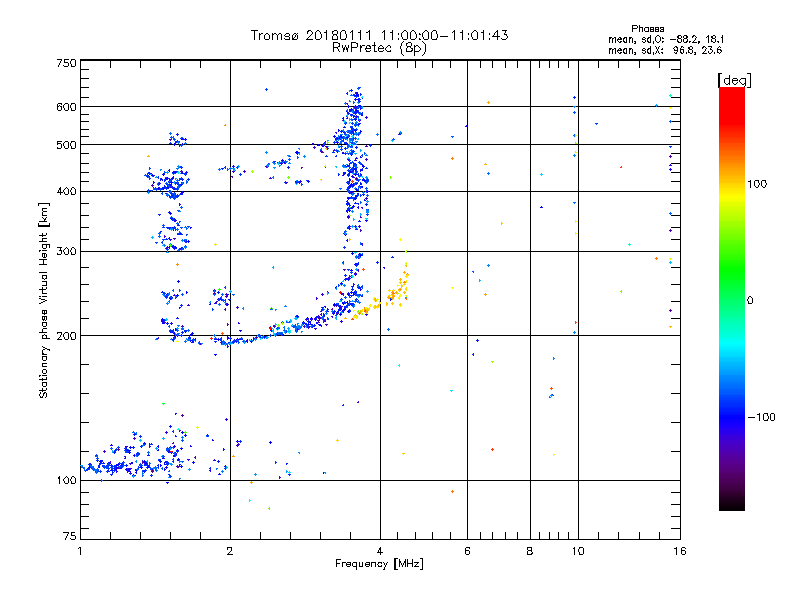Click the plot title 'Tromsø 20180111 11:00:00-11:01:43'
The width and height of the screenshot is (800, 600).
pyautogui.click(x=379, y=35)
